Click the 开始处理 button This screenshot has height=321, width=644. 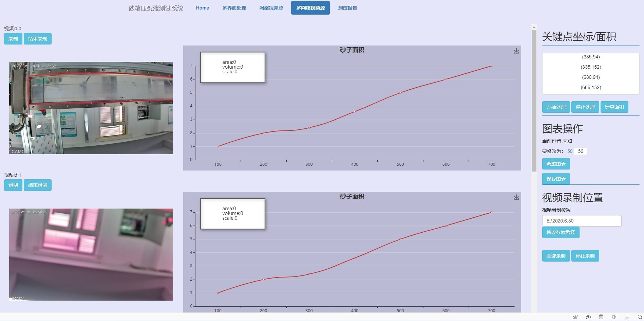pos(555,107)
